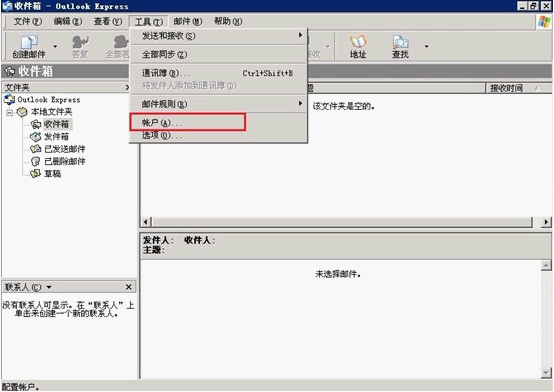
Task: Click the Reply (答复) toolbar icon
Action: coord(80,46)
